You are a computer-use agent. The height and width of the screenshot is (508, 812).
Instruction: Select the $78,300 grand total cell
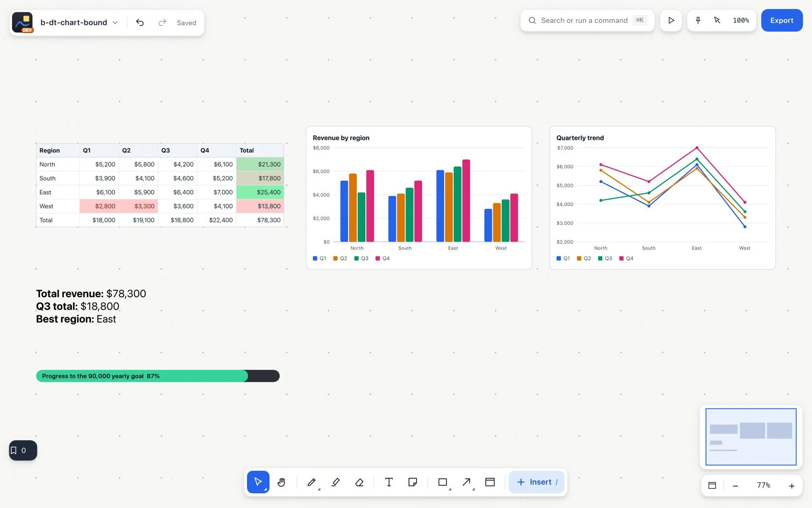coord(260,220)
